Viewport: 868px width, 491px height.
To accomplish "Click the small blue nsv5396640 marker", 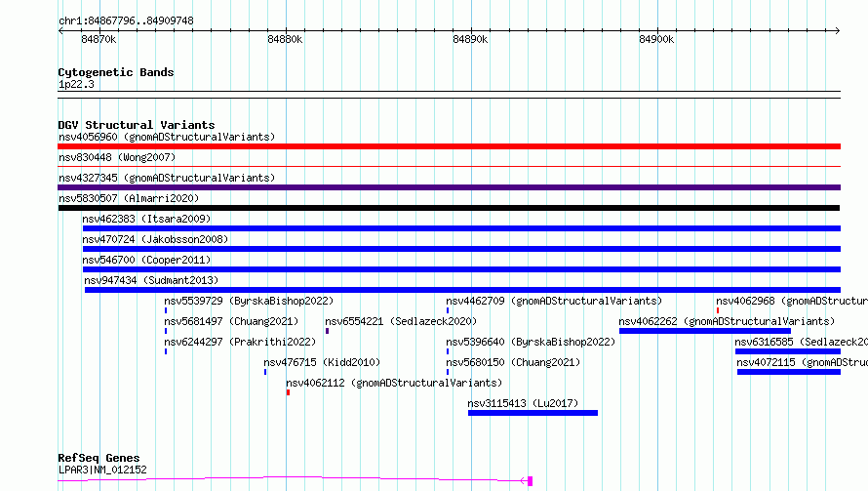I will coord(448,351).
